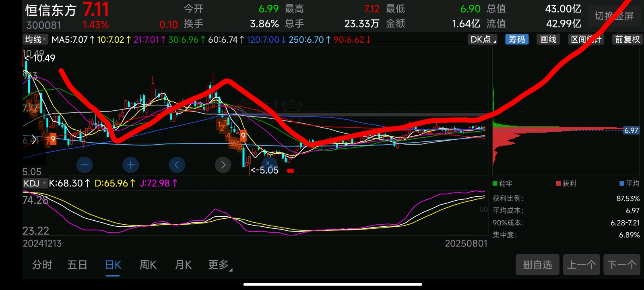This screenshot has width=644, height=290.
Task: Select the 月K monthly candlestick tab
Action: click(x=183, y=265)
